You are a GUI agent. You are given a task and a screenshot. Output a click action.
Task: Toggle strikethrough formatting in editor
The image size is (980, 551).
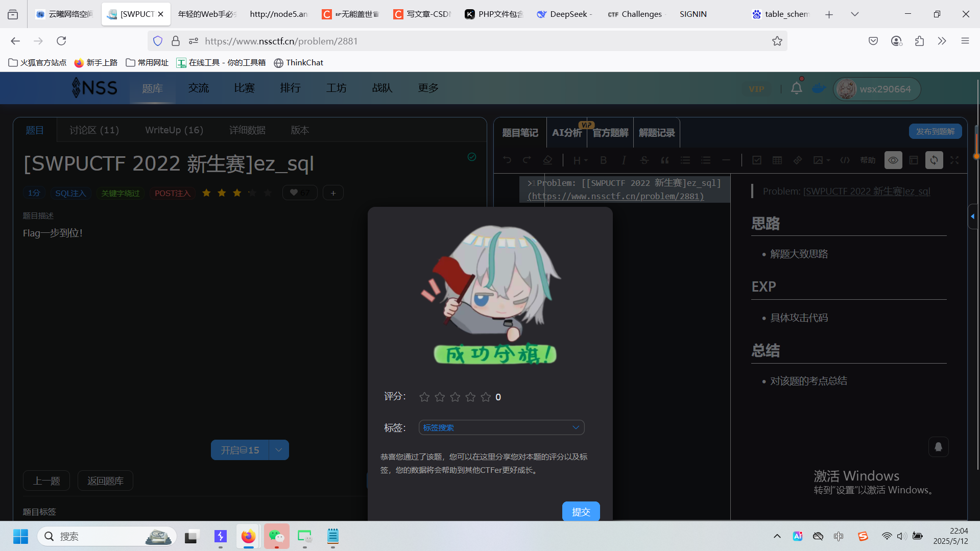(x=644, y=160)
